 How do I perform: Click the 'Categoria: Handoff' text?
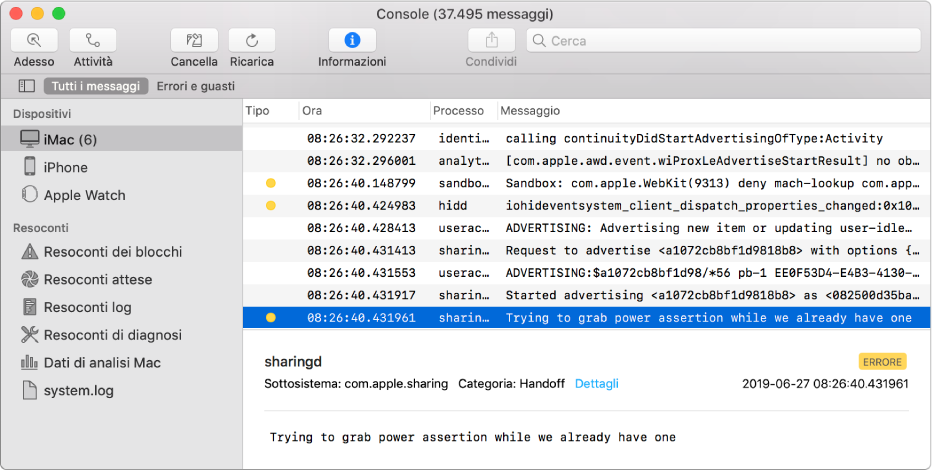click(x=511, y=383)
